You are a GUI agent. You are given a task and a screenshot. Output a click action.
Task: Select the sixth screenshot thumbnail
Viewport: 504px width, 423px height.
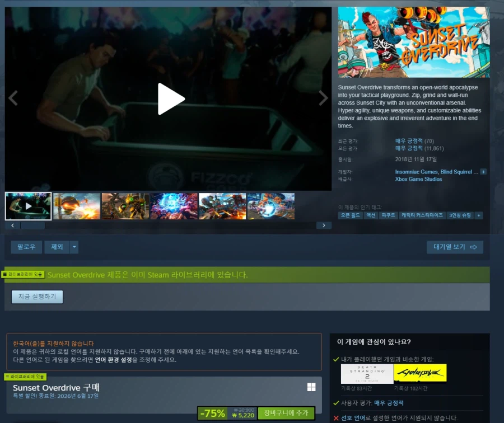click(271, 206)
